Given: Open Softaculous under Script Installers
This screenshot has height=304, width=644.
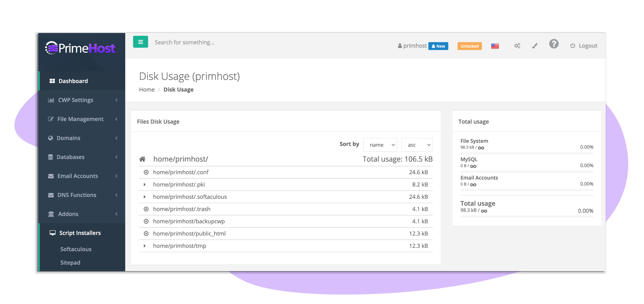Looking at the screenshot, I should pyautogui.click(x=76, y=249).
